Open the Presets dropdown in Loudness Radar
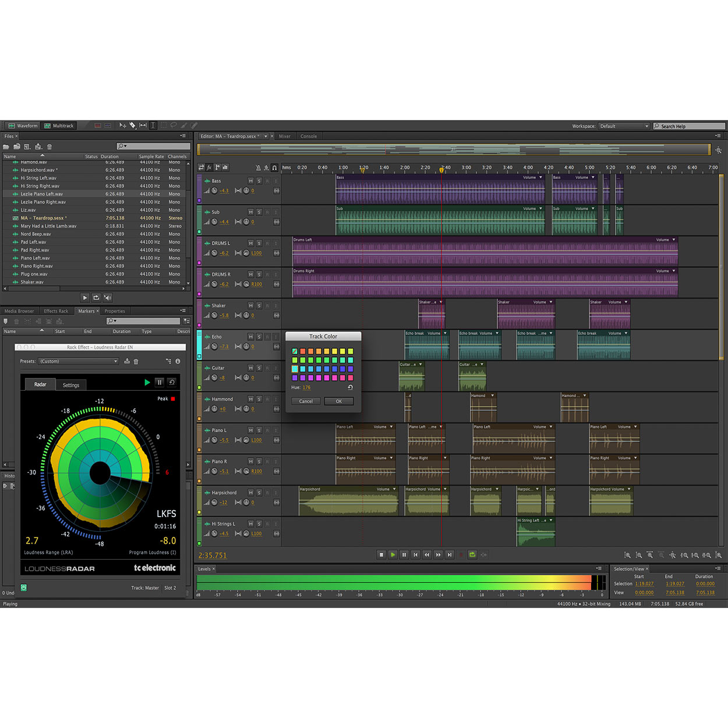 pyautogui.click(x=78, y=361)
